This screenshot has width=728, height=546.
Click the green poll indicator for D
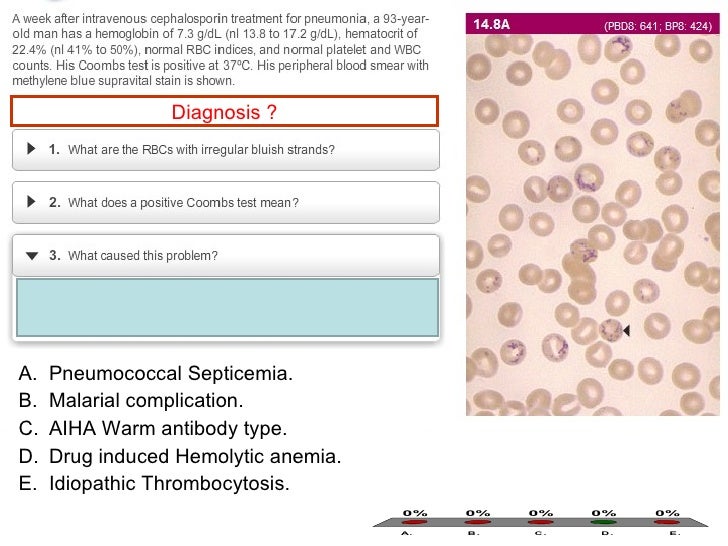coord(604,522)
